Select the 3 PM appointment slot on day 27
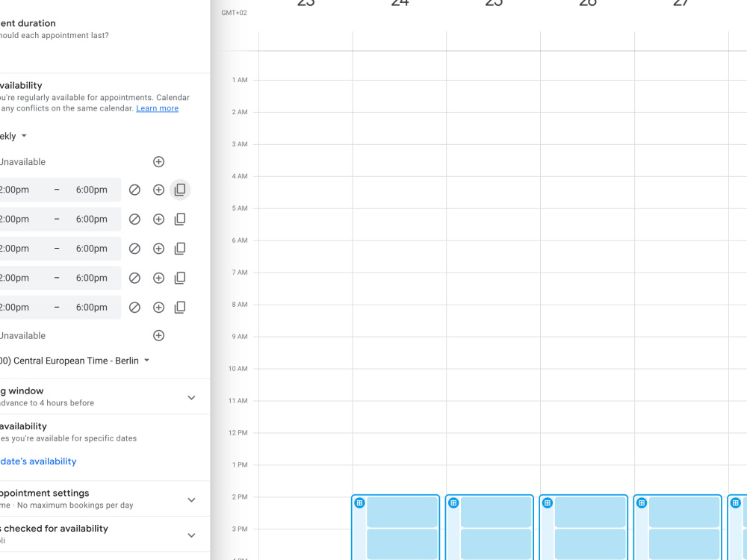The height and width of the screenshot is (560, 747). point(684,544)
